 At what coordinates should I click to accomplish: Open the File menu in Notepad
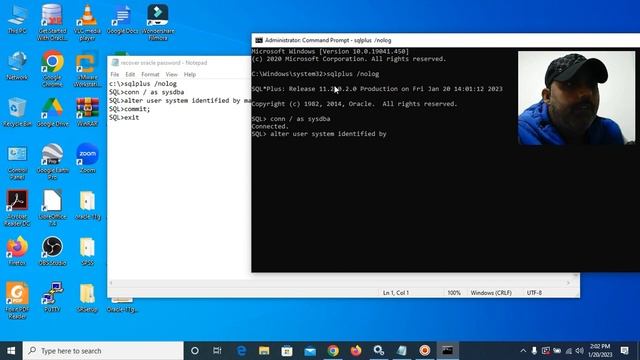[115, 74]
